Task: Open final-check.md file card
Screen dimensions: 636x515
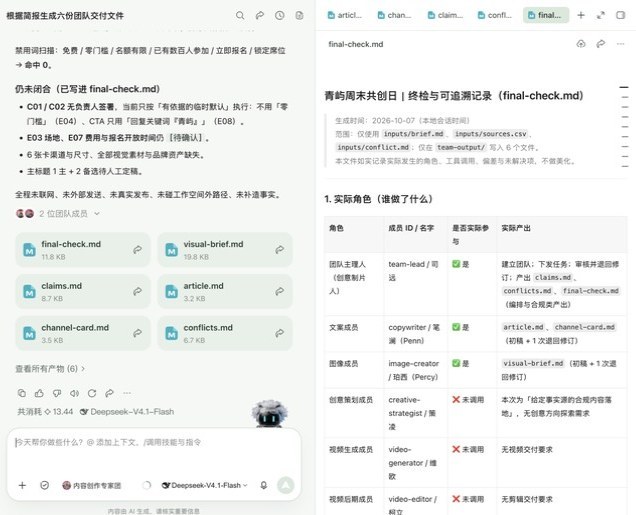Action: click(83, 250)
